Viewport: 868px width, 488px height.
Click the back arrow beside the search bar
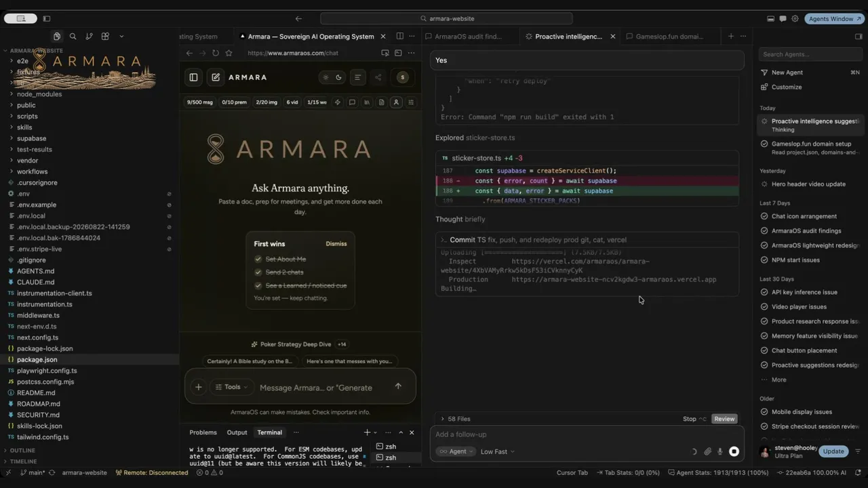tap(298, 19)
